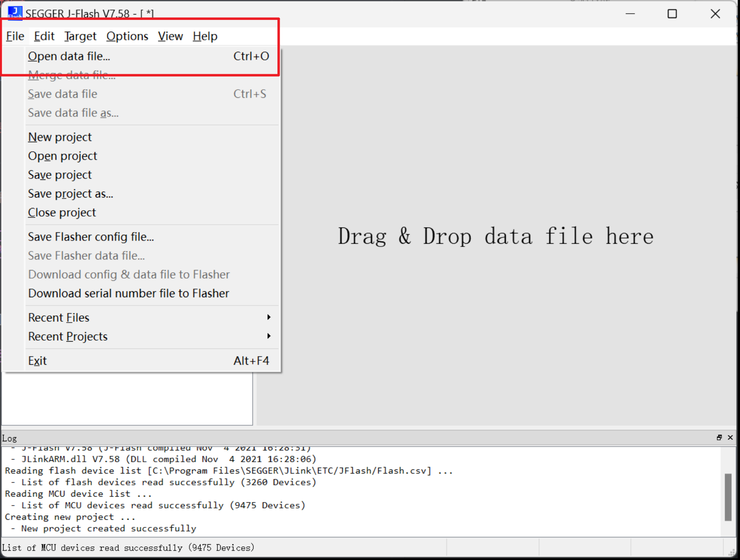Open the Options menu
Screen dimensions: 740x560
point(127,36)
